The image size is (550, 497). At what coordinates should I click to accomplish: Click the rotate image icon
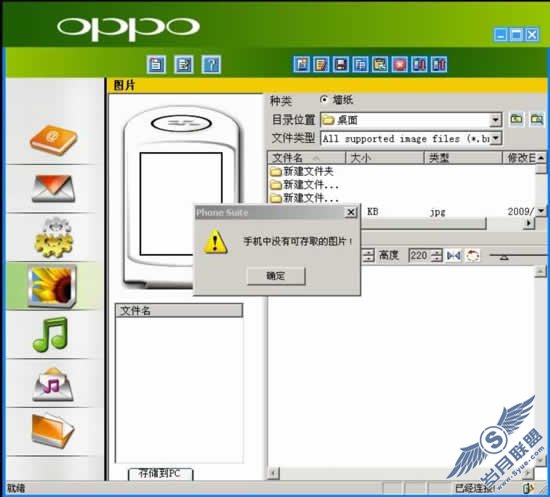[x=472, y=256]
